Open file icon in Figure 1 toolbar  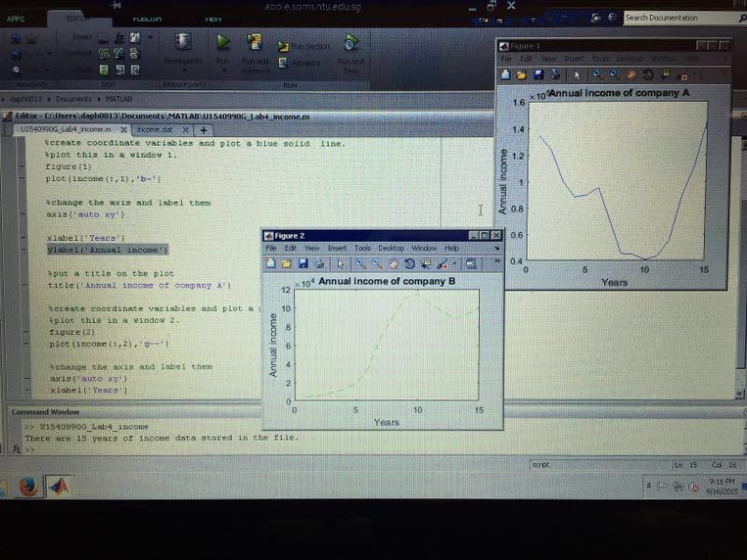pyautogui.click(x=521, y=75)
